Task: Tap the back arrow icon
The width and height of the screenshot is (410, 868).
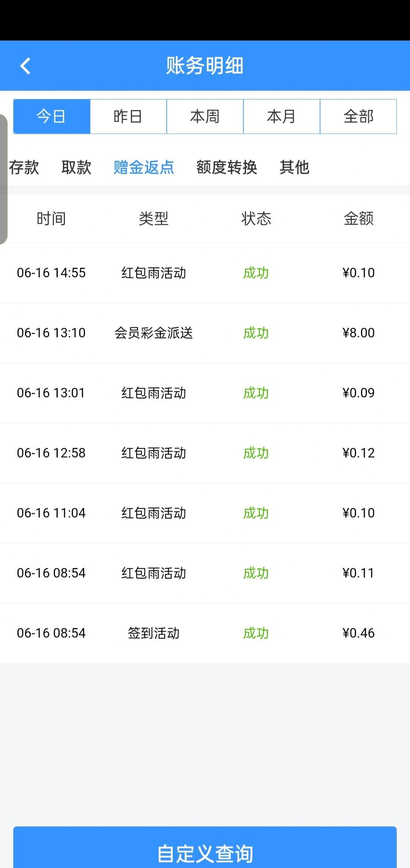Action: tap(25, 66)
